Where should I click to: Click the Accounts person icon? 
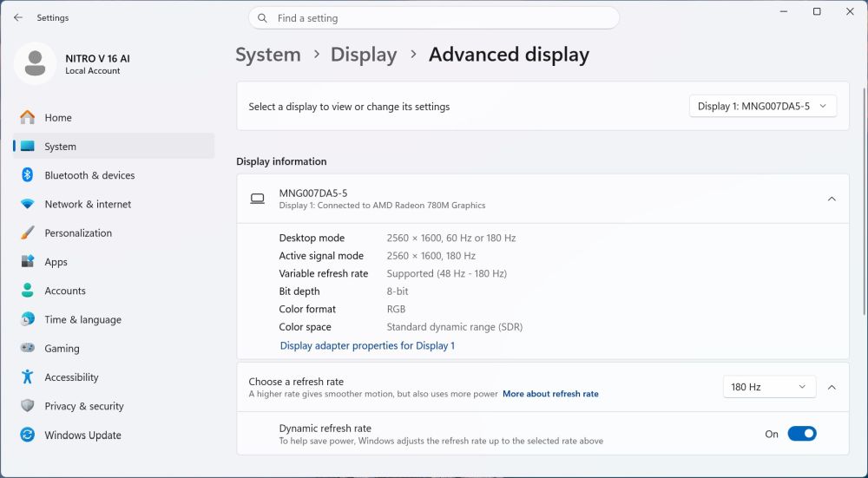pos(27,291)
